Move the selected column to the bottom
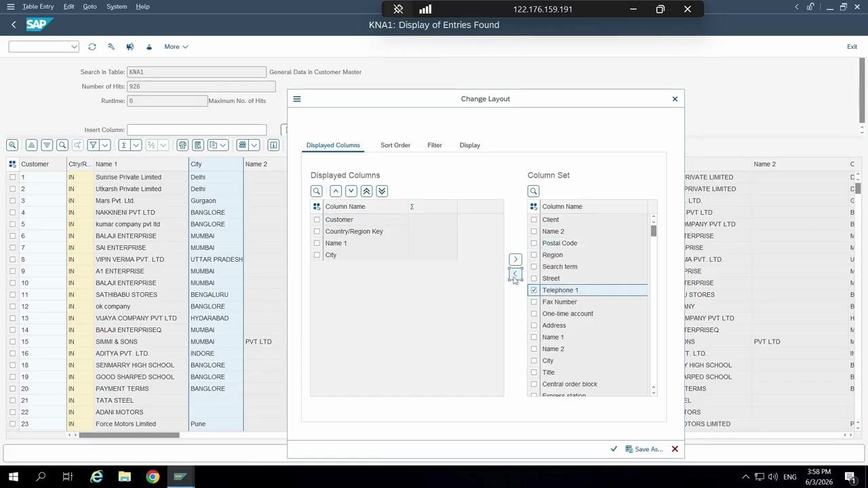This screenshot has height=488, width=868. [x=382, y=191]
